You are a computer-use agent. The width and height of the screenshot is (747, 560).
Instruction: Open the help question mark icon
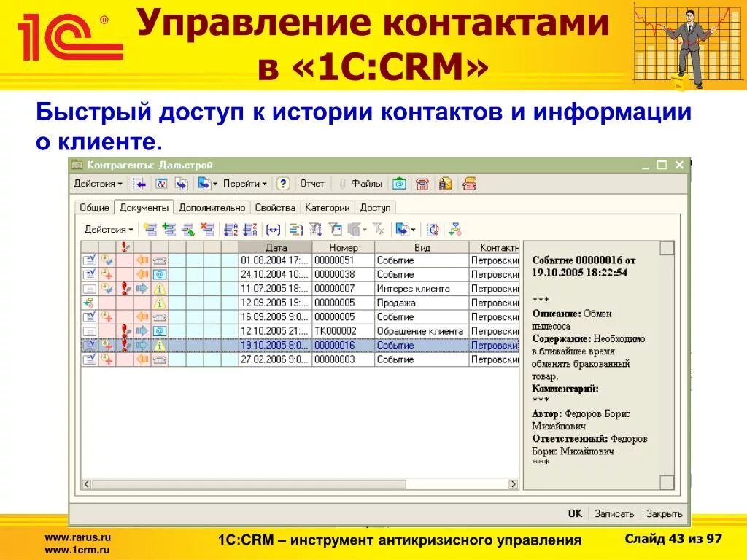pyautogui.click(x=283, y=184)
